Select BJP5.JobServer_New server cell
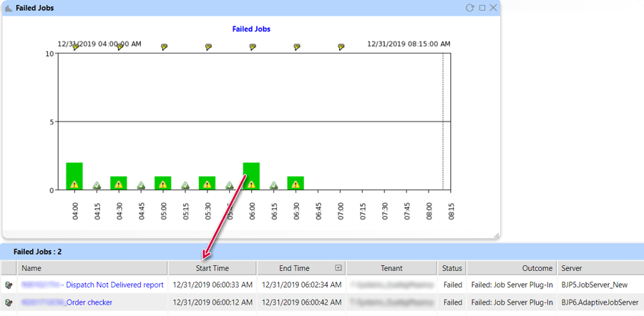Viewport: 644px width, 316px height. (x=600, y=285)
